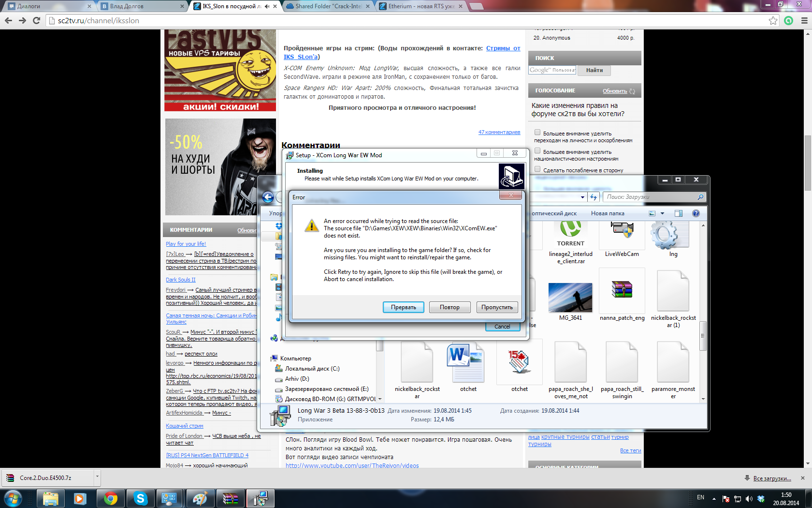The height and width of the screenshot is (508, 812).
Task: Click оптический диск in Explorer toolbar
Action: 554,213
